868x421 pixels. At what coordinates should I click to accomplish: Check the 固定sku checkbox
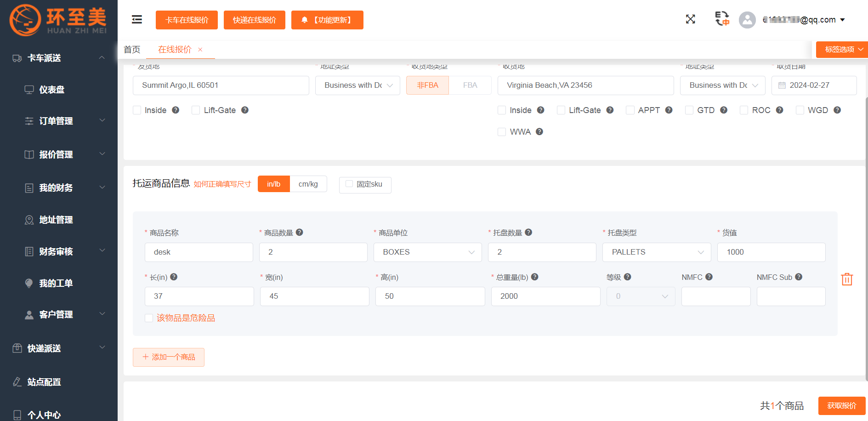coord(349,184)
